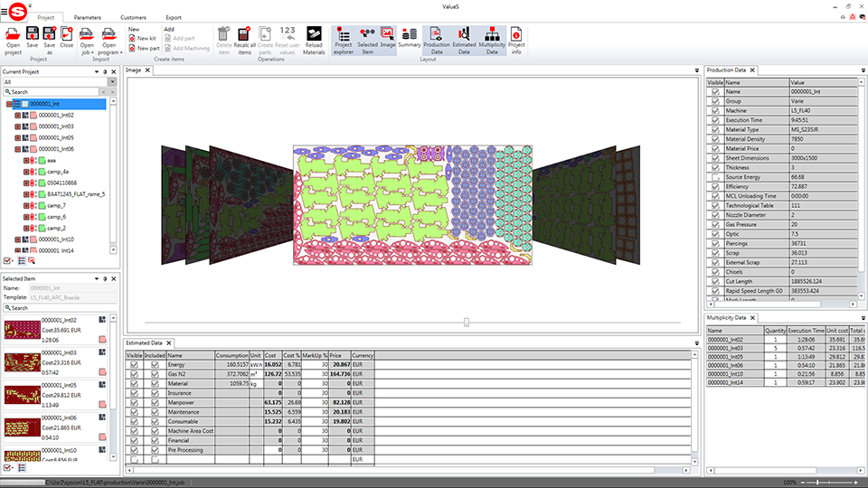The width and height of the screenshot is (868, 488).
Task: Switch to the Parameters ribbon tab
Action: point(88,17)
